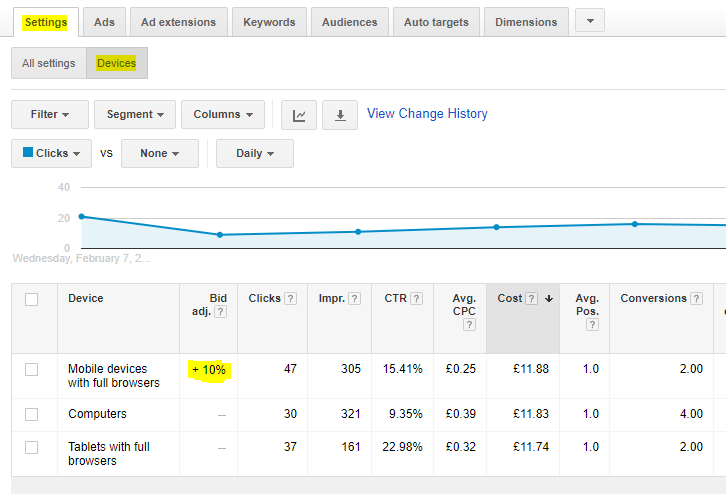The image size is (726, 494).
Task: Switch to the Ad extensions tab
Action: (179, 22)
